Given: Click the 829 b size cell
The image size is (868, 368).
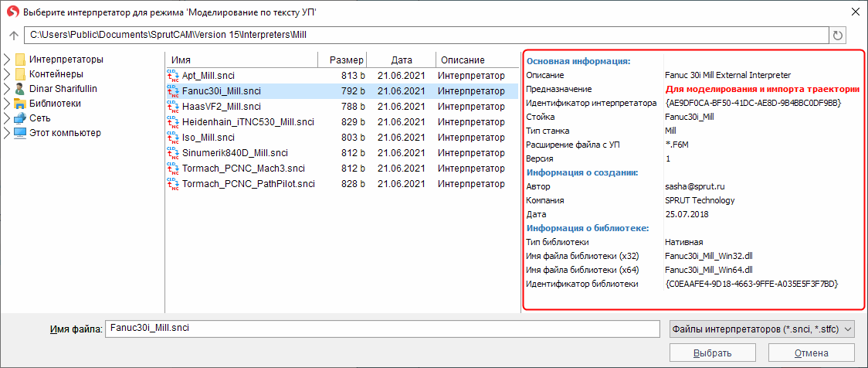Looking at the screenshot, I should point(353,122).
